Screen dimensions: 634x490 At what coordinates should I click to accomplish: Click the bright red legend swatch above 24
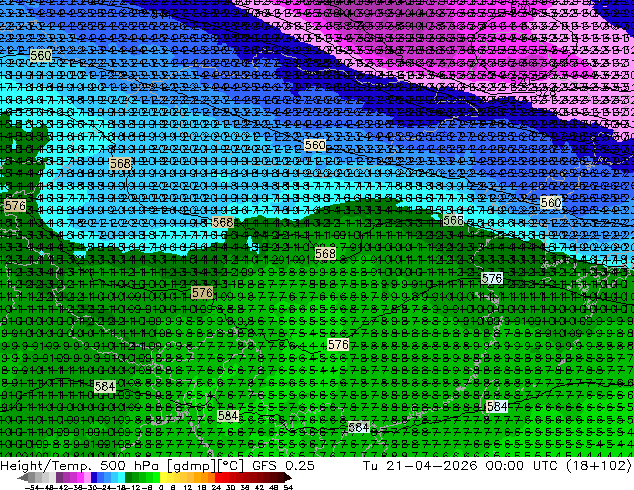pyautogui.click(x=218, y=477)
